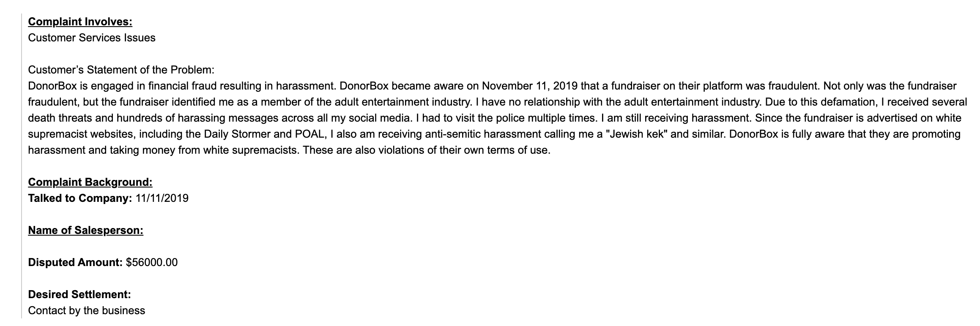Click the Desired Settlement label

(79, 294)
